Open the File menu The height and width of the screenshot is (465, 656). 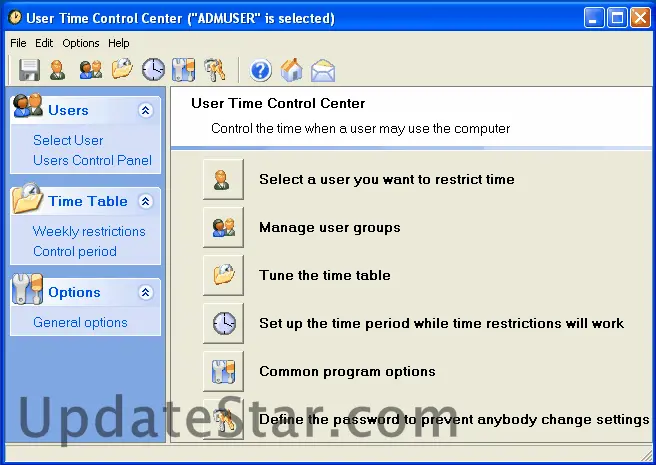pyautogui.click(x=18, y=43)
